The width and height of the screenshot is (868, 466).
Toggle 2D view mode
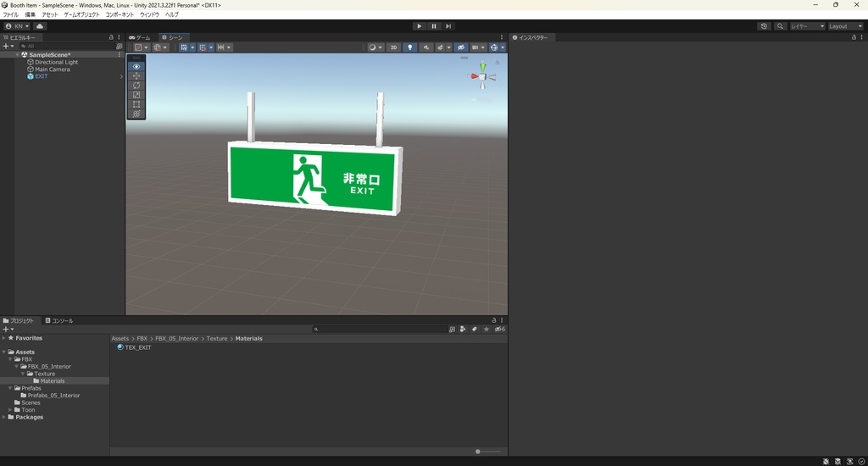393,47
